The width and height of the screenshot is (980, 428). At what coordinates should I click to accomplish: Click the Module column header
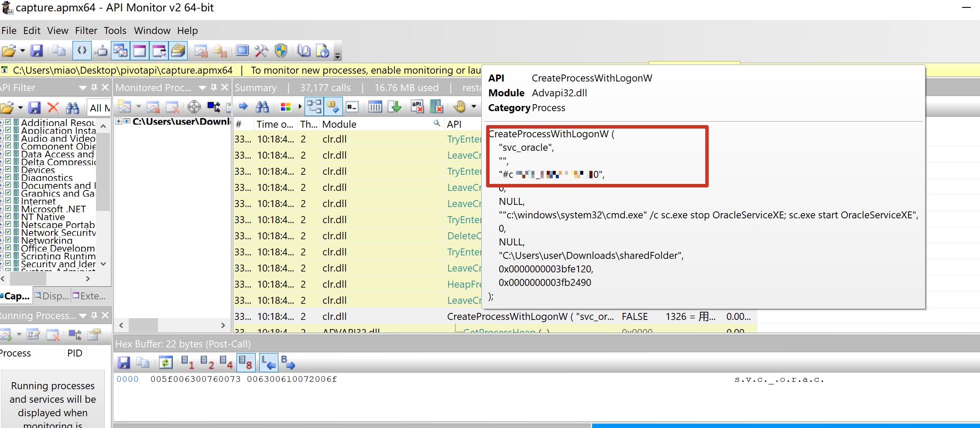tap(381, 124)
